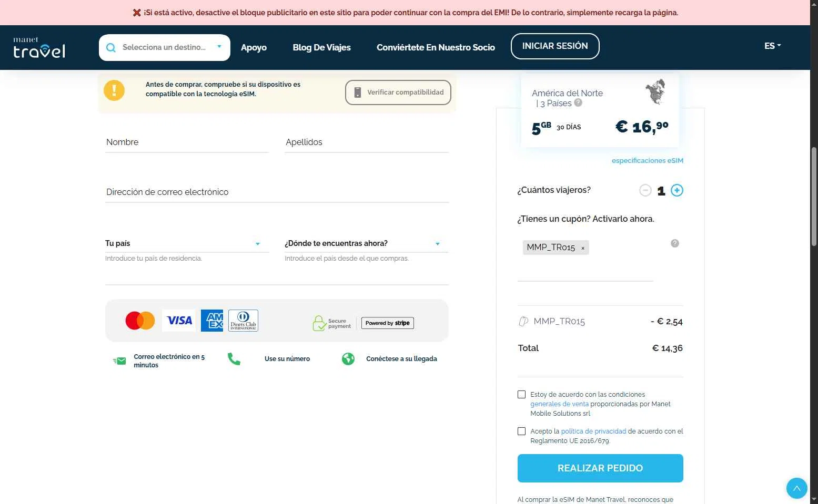This screenshot has width=818, height=504.
Task: Click the € 16,90 plan price
Action: [x=642, y=127]
